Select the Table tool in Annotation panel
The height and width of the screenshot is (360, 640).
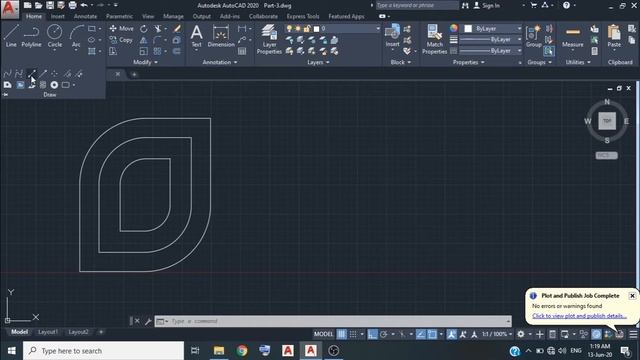click(x=242, y=51)
